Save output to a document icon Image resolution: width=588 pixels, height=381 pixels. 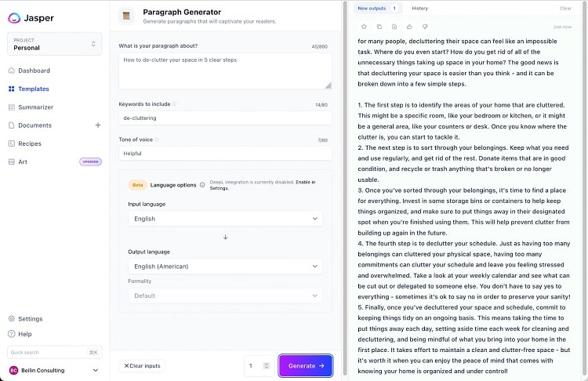point(394,27)
